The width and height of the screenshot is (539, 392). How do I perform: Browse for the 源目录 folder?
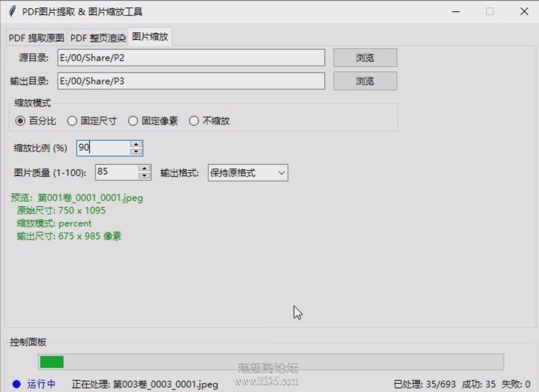click(x=365, y=58)
